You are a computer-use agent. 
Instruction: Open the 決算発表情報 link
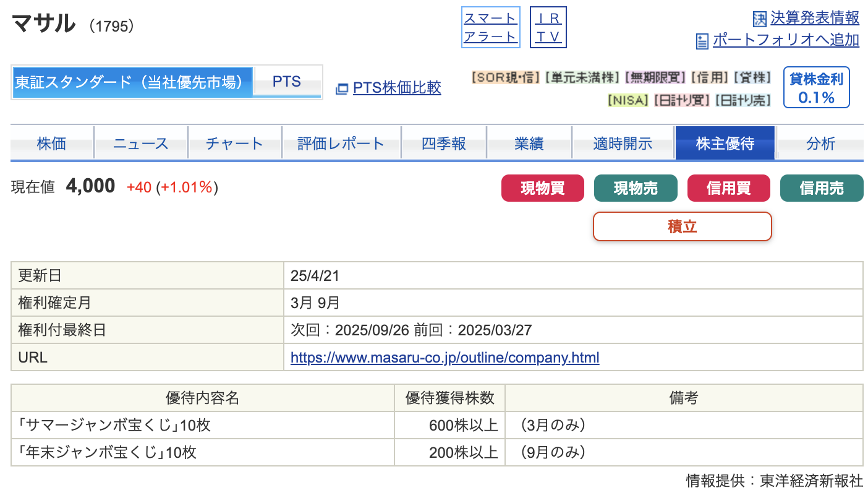(815, 19)
